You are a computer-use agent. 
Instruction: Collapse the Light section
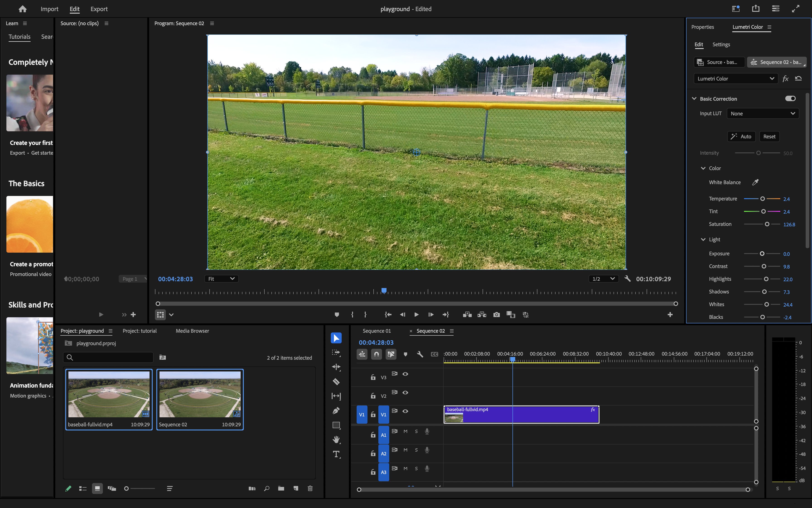(703, 239)
